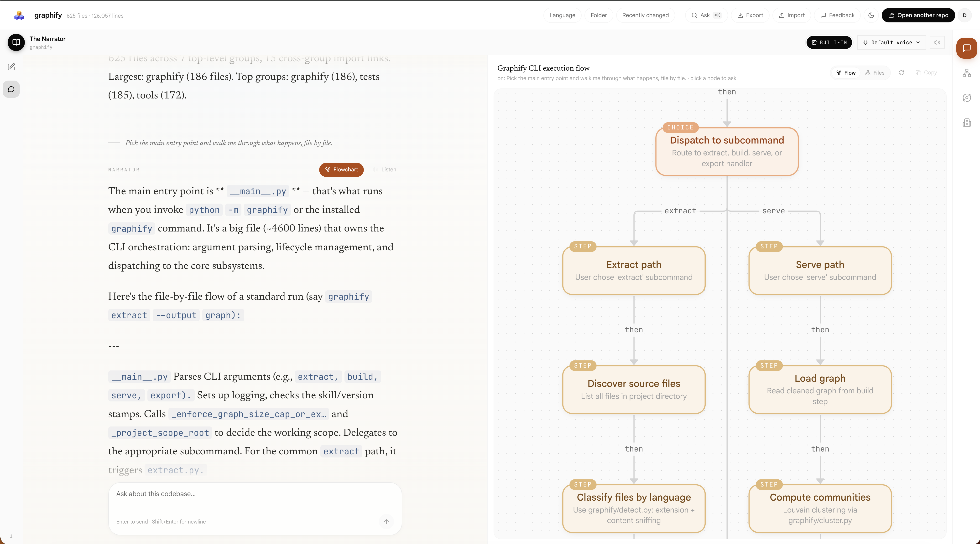980x544 pixels.
Task: Open the documents icon in right rail
Action: pos(967,122)
